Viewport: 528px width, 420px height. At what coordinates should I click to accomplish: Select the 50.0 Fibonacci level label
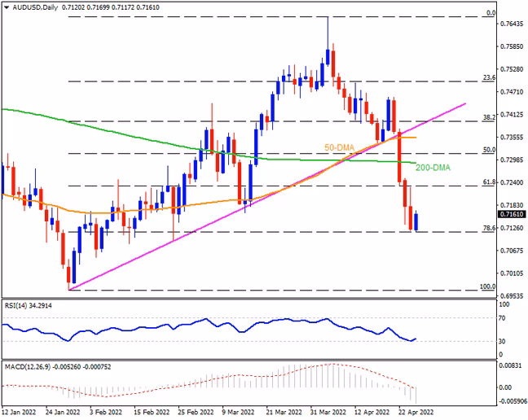point(489,150)
